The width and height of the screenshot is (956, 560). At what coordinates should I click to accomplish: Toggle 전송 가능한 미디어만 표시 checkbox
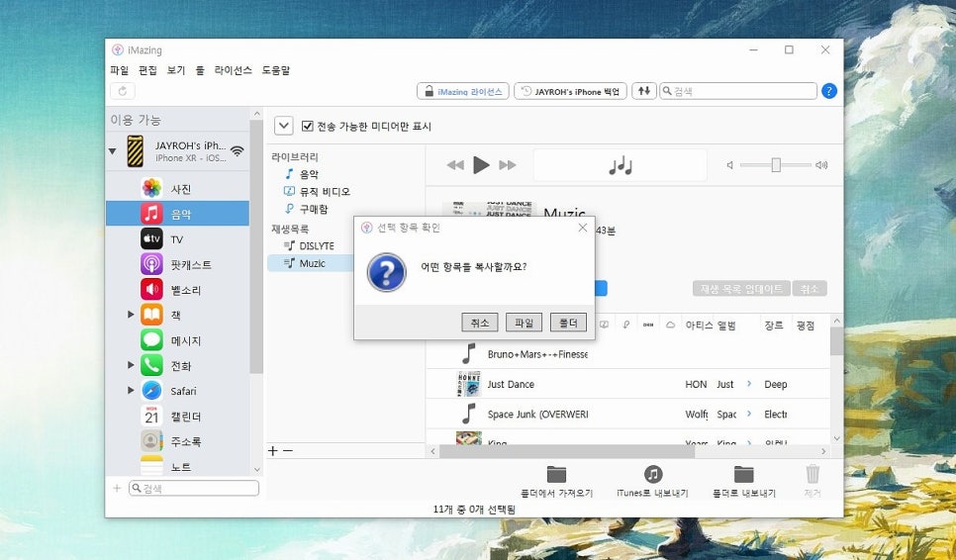coord(308,126)
